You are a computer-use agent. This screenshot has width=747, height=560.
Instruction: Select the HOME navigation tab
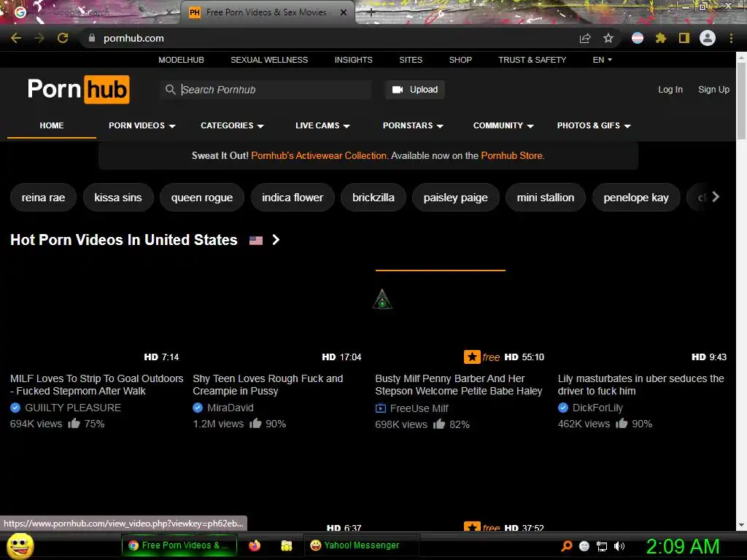[x=52, y=125]
